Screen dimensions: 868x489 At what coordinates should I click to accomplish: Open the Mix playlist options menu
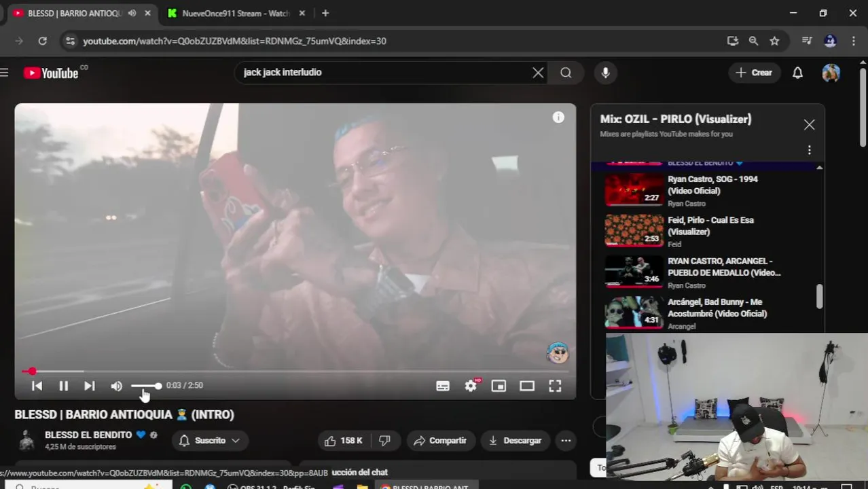pos(809,150)
